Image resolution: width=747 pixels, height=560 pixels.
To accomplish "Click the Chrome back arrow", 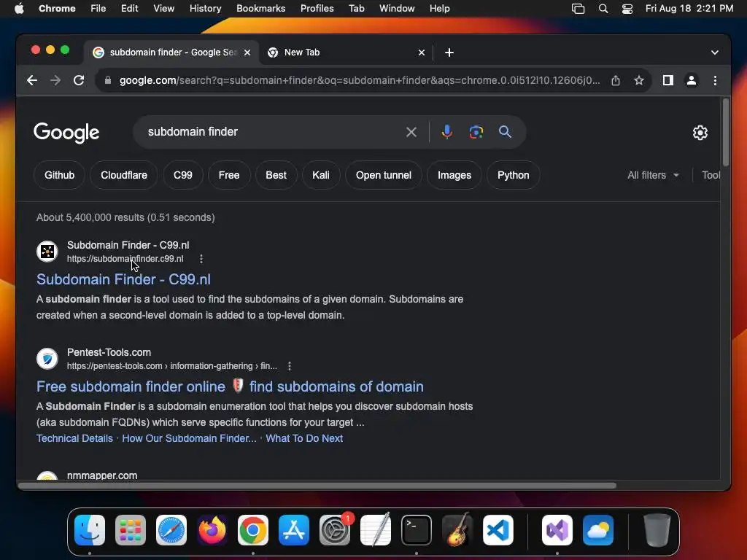I will [x=32, y=80].
